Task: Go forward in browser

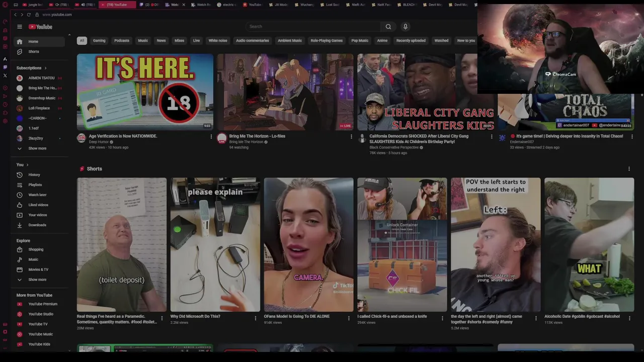Action: tap(22, 15)
